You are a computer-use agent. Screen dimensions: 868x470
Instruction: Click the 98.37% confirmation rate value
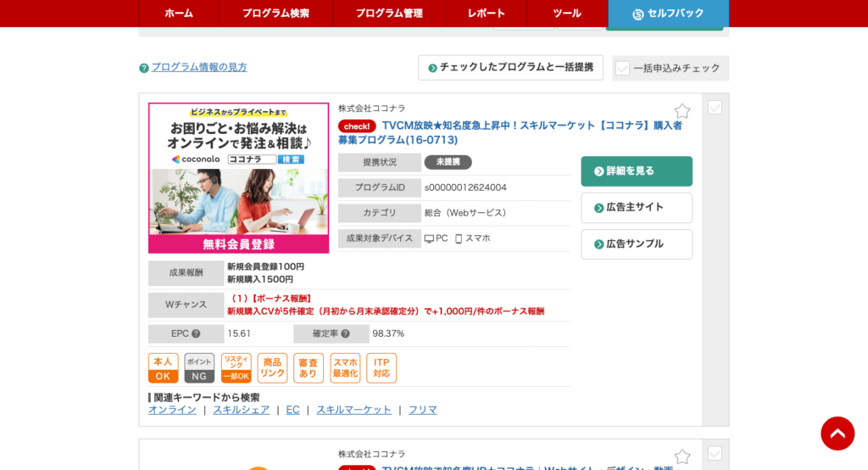(388, 333)
